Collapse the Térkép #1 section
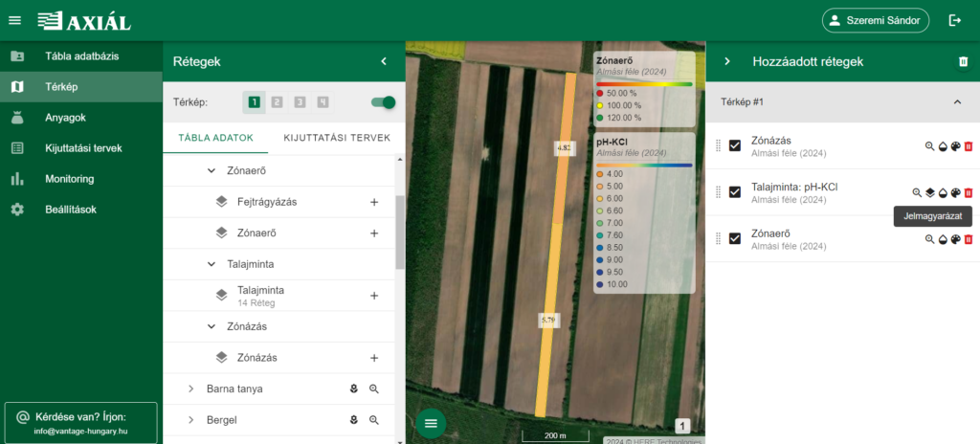The height and width of the screenshot is (444, 980). click(x=957, y=101)
